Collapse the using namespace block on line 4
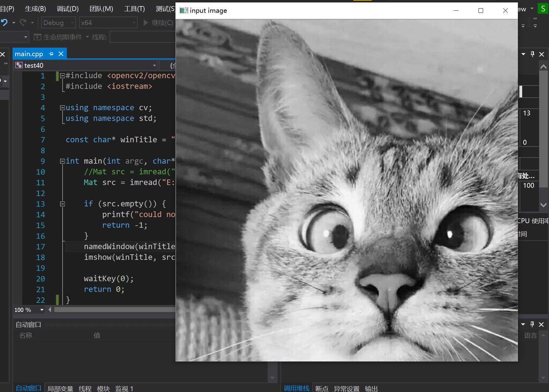The width and height of the screenshot is (549, 392). click(62, 107)
